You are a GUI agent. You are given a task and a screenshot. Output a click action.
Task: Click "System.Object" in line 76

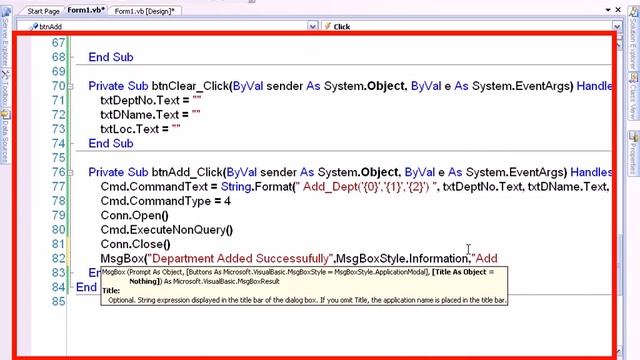(358, 172)
